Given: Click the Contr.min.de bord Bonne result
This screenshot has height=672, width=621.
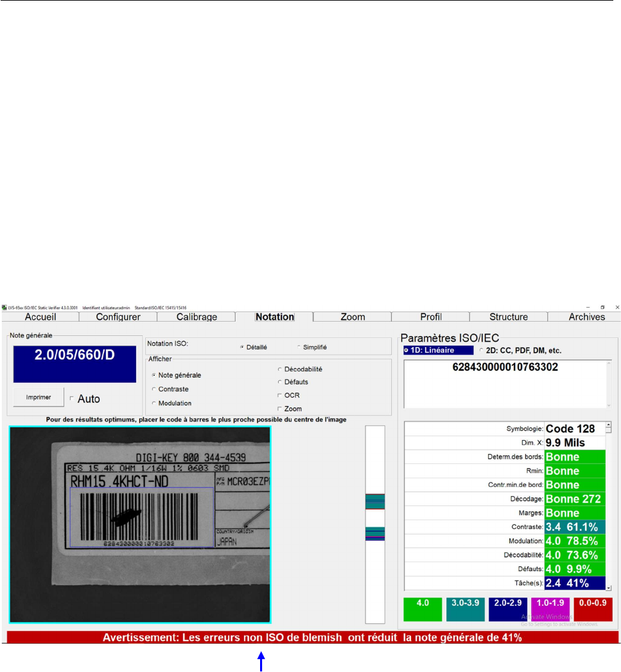Looking at the screenshot, I should pos(575,484).
